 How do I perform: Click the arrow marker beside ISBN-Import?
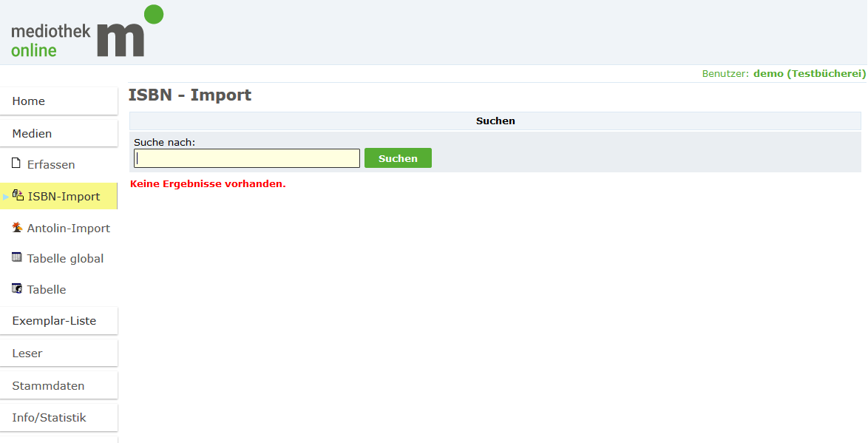coord(6,197)
